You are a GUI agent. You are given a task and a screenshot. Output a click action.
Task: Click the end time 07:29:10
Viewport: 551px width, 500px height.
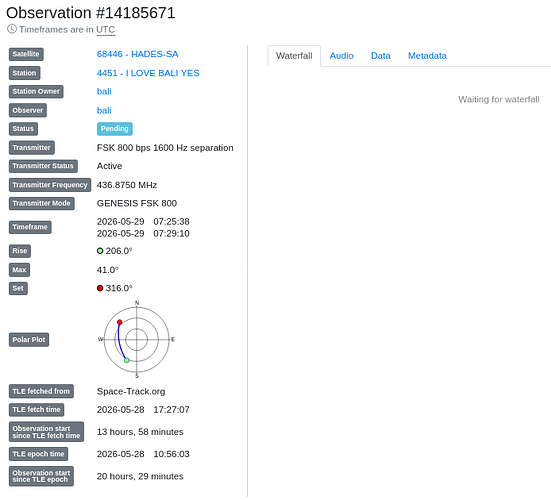(171, 234)
